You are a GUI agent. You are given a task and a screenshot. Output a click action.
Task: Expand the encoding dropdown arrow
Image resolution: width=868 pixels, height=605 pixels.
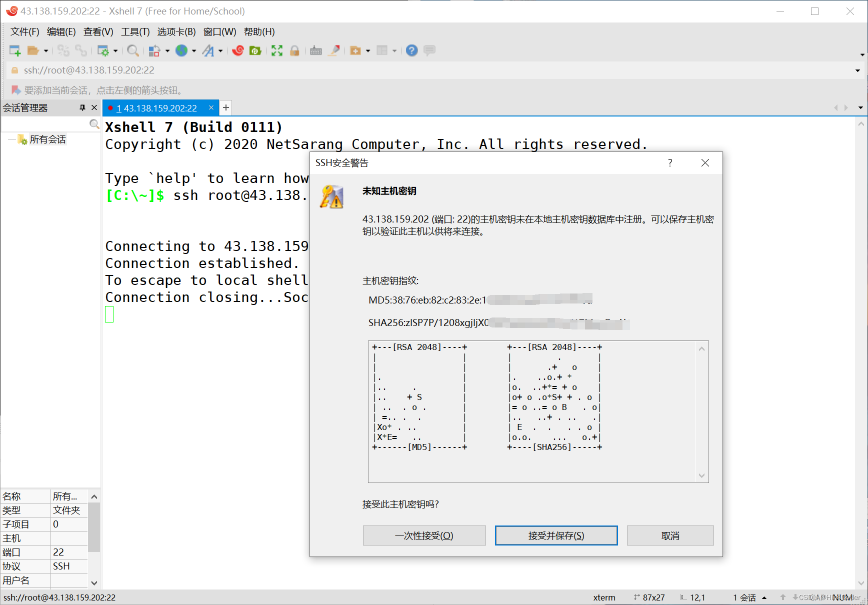(194, 50)
